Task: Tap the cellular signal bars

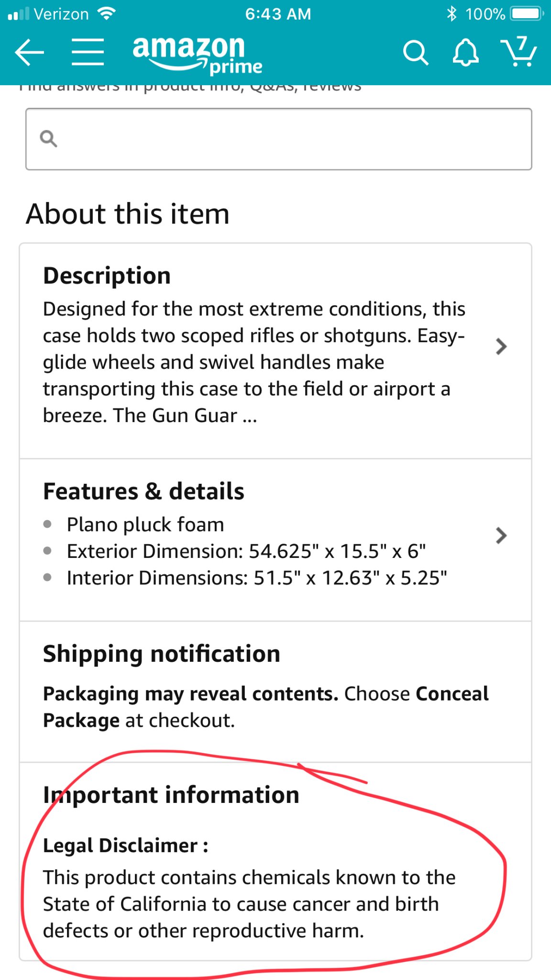Action: 19,14
